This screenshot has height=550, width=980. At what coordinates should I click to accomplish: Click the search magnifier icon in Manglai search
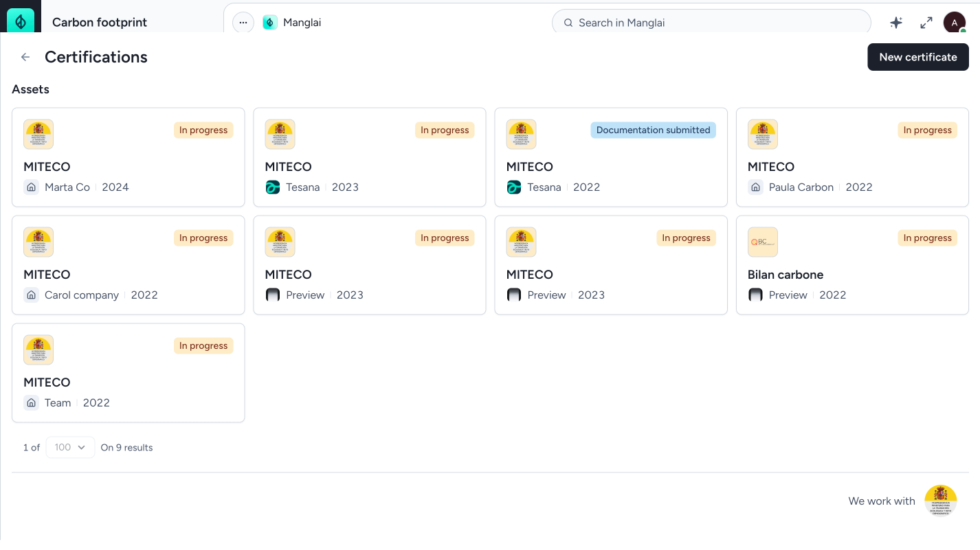(x=568, y=23)
